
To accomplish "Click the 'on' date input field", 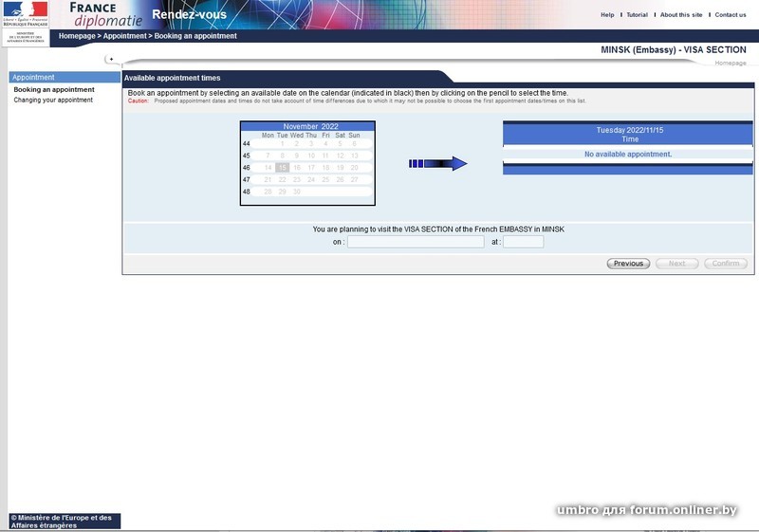I will 416,242.
